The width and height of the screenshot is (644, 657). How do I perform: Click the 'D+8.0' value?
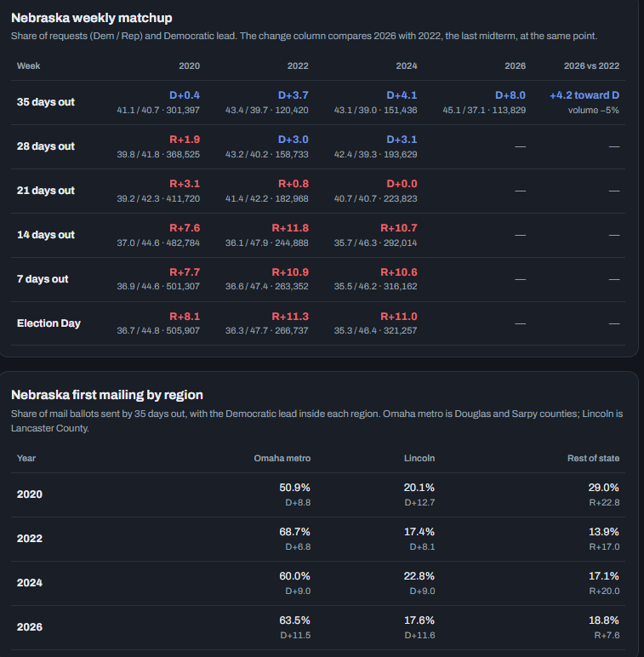pyautogui.click(x=510, y=95)
